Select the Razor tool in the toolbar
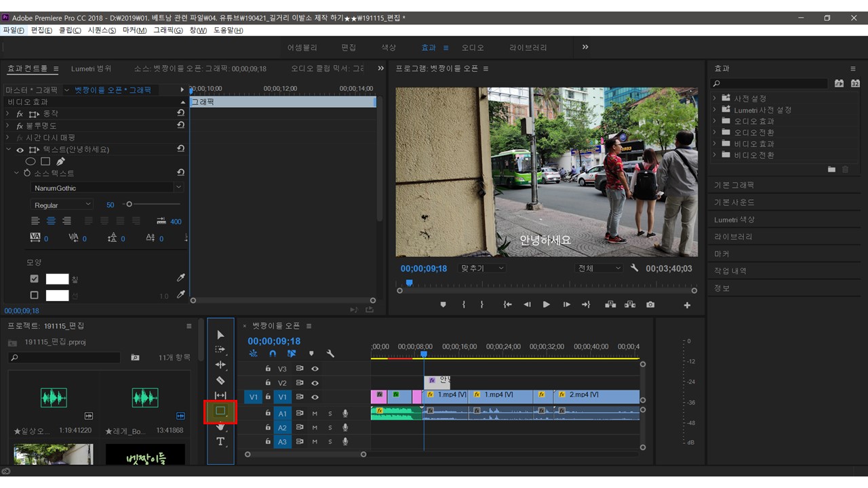 pos(220,381)
